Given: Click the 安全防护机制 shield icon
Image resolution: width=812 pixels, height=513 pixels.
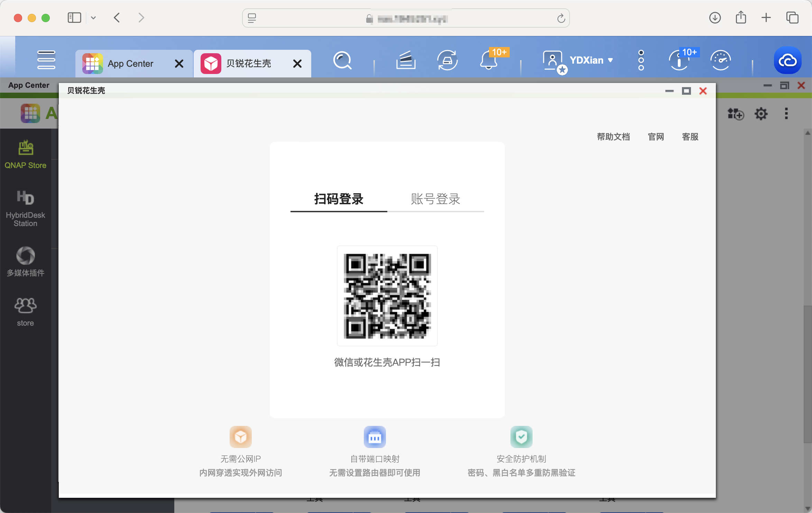Looking at the screenshot, I should [x=522, y=437].
